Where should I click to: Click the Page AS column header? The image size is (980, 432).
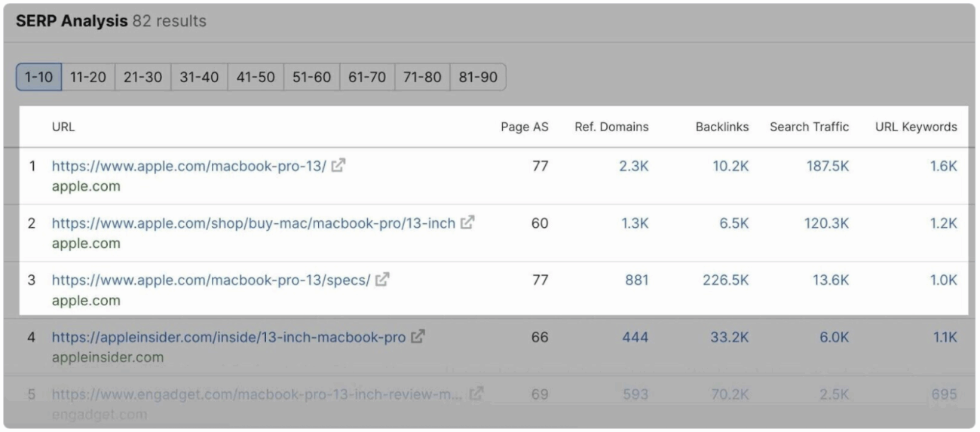525,127
